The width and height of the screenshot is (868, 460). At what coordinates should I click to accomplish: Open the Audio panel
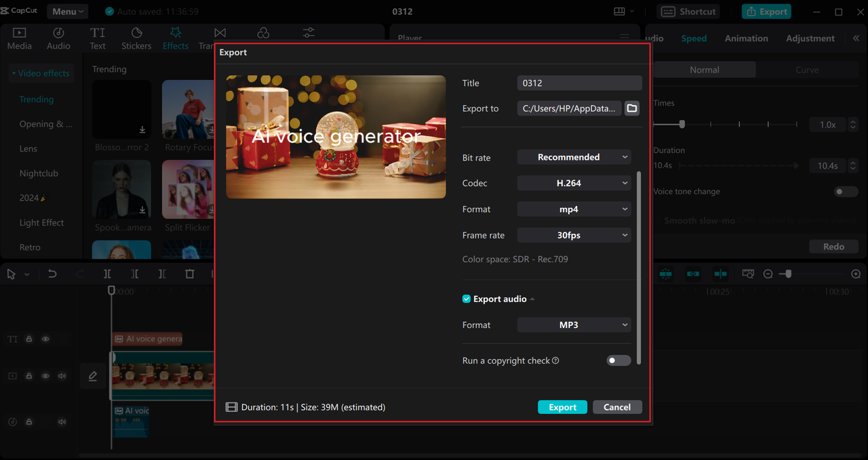(x=58, y=39)
